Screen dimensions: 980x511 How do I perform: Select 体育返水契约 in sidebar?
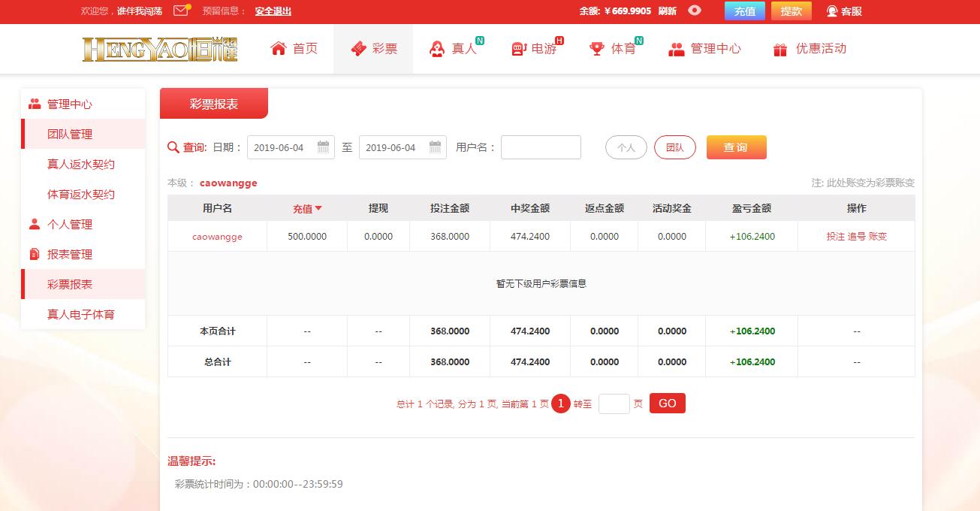pos(83,194)
